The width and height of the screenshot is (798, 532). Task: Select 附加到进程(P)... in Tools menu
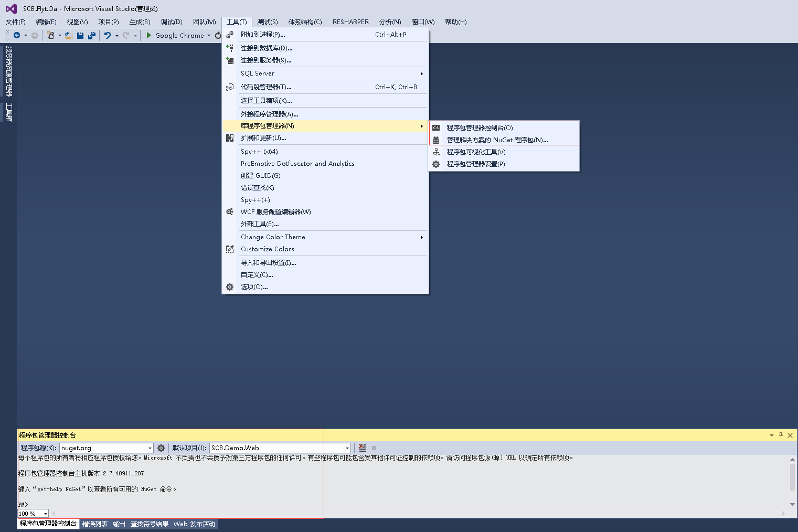[325, 34]
